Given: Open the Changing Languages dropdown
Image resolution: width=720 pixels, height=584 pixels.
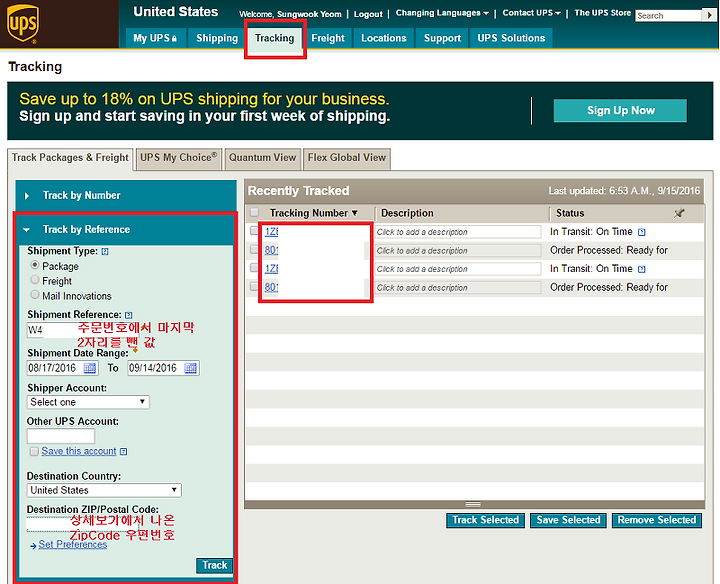Looking at the screenshot, I should coord(442,13).
